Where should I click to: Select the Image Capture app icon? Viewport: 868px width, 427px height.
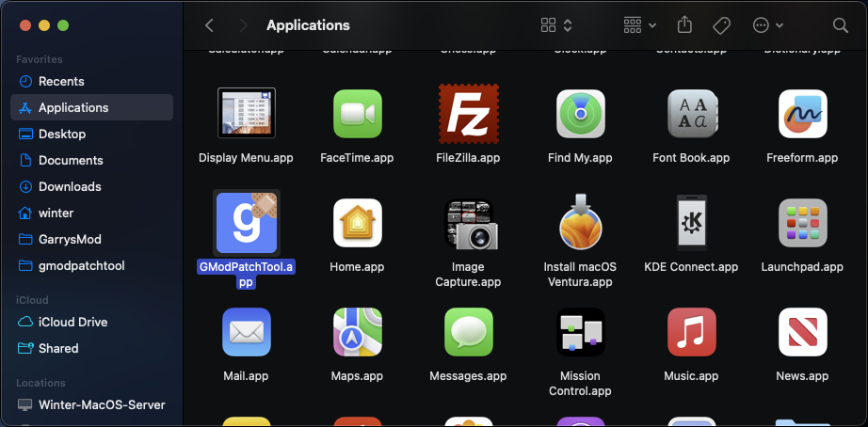(x=468, y=223)
